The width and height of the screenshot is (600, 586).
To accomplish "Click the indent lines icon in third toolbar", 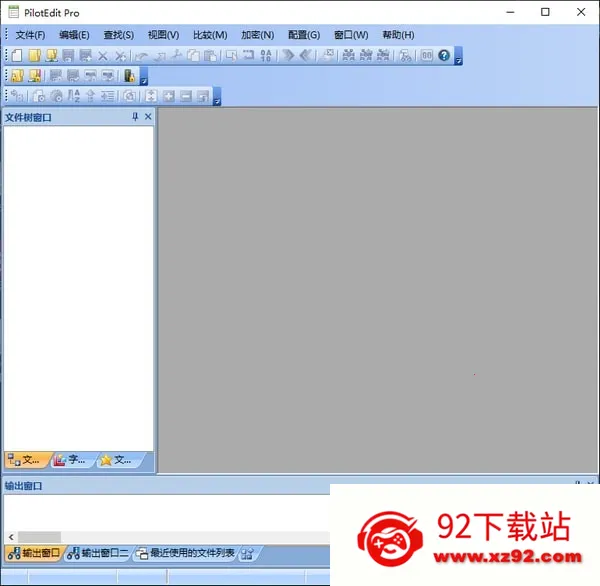I will 108,96.
